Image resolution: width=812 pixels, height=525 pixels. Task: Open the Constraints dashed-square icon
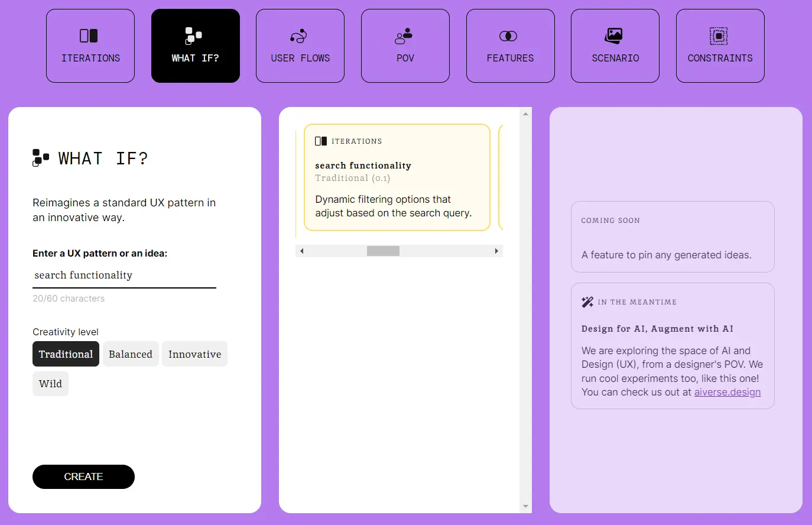(x=719, y=36)
